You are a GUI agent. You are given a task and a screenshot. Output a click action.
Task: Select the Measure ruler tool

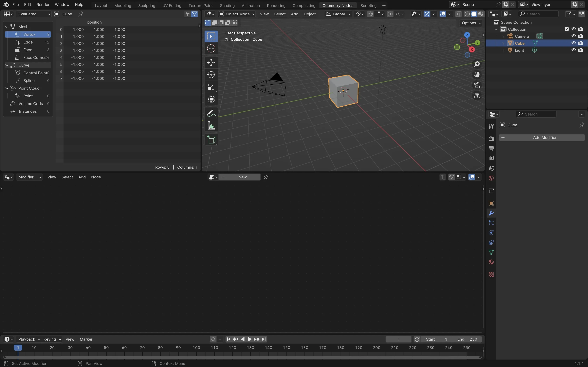pyautogui.click(x=211, y=126)
